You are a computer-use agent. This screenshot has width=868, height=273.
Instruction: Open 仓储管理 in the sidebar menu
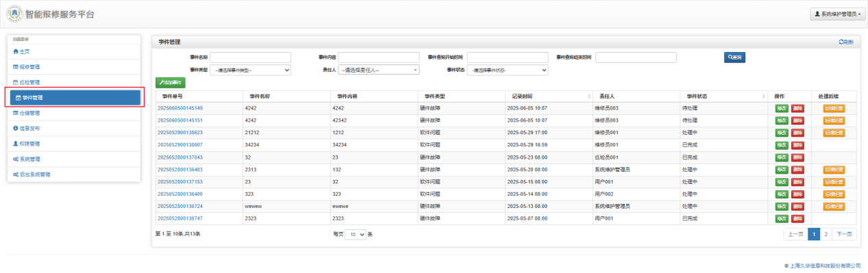(73, 113)
